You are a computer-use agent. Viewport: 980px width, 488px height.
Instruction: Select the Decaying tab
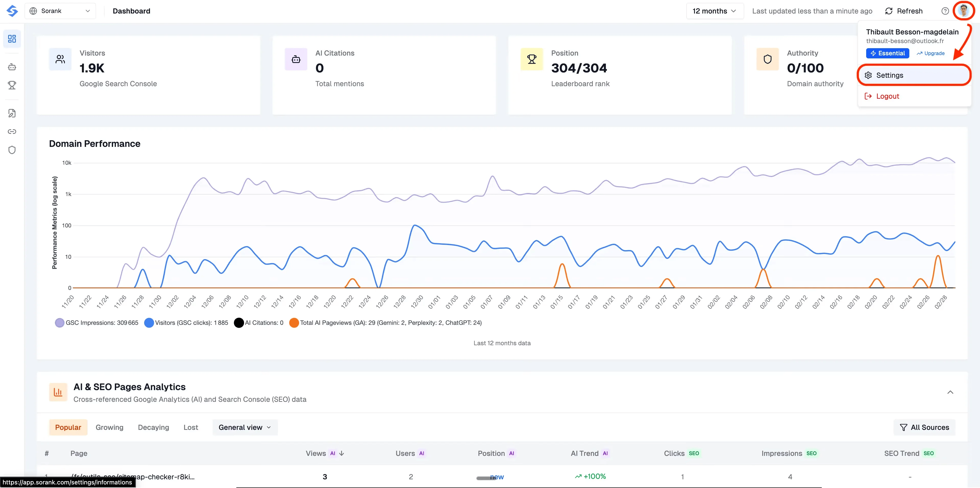pyautogui.click(x=153, y=427)
